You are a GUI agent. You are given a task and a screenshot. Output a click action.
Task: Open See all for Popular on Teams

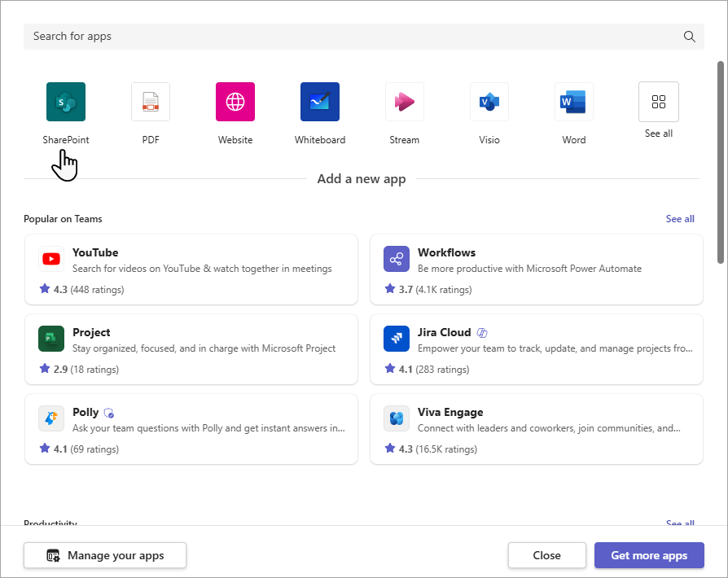(680, 218)
